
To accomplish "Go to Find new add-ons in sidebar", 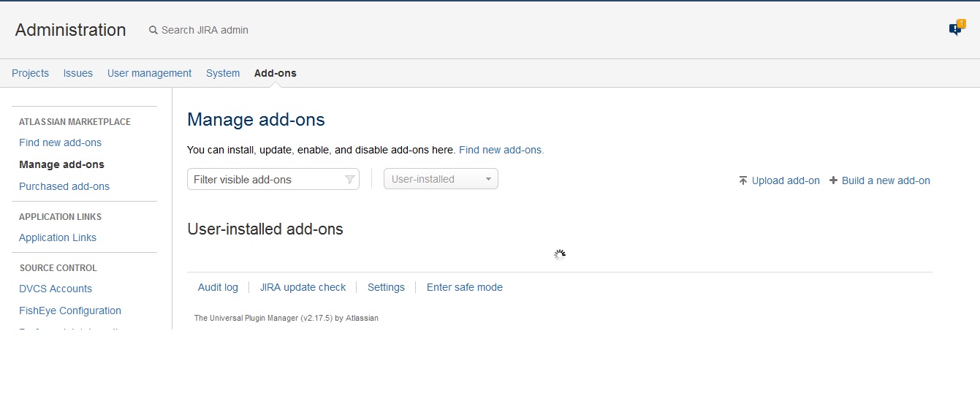I will point(60,142).
